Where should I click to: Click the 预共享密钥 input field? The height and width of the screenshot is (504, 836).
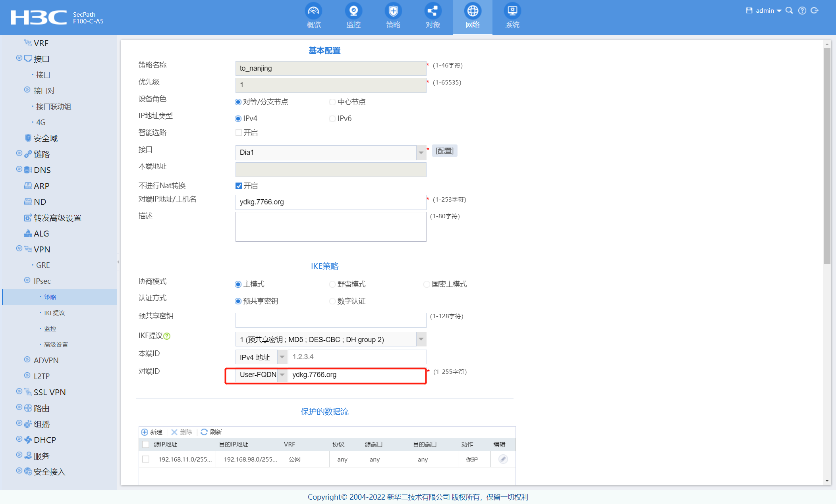tap(330, 320)
